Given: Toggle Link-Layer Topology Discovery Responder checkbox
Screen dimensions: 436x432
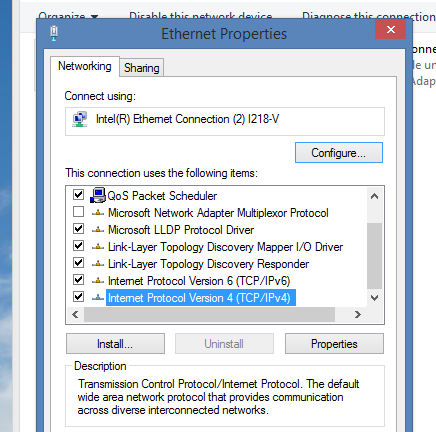Looking at the screenshot, I should tap(78, 263).
